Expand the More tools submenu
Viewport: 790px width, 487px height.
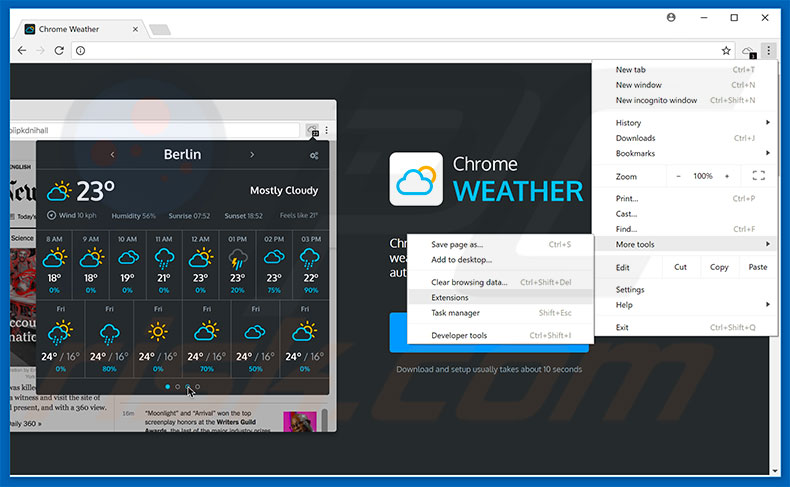point(685,244)
